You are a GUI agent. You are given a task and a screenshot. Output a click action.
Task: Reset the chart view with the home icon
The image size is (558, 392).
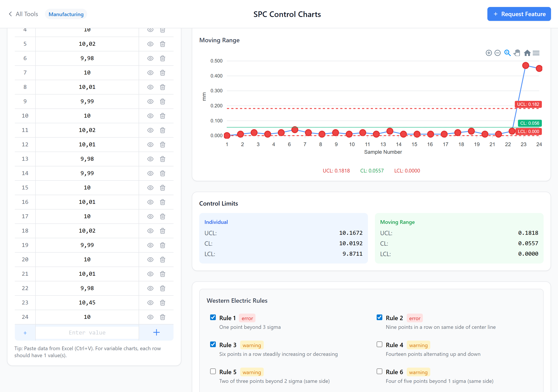coord(527,53)
